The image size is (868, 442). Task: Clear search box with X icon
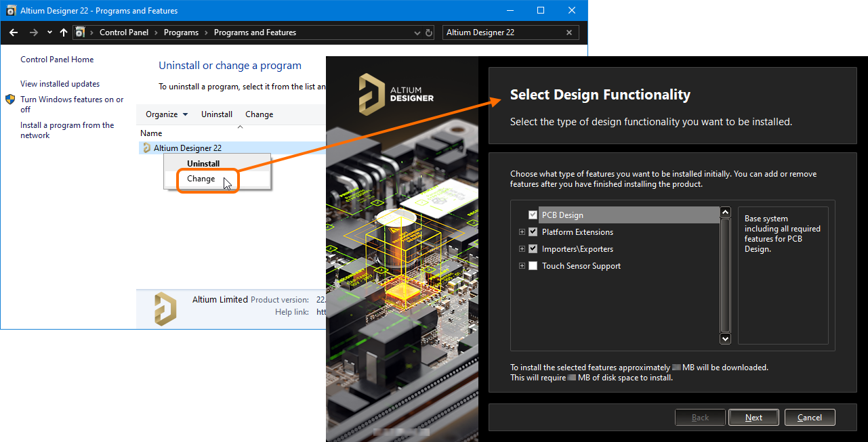pyautogui.click(x=569, y=32)
